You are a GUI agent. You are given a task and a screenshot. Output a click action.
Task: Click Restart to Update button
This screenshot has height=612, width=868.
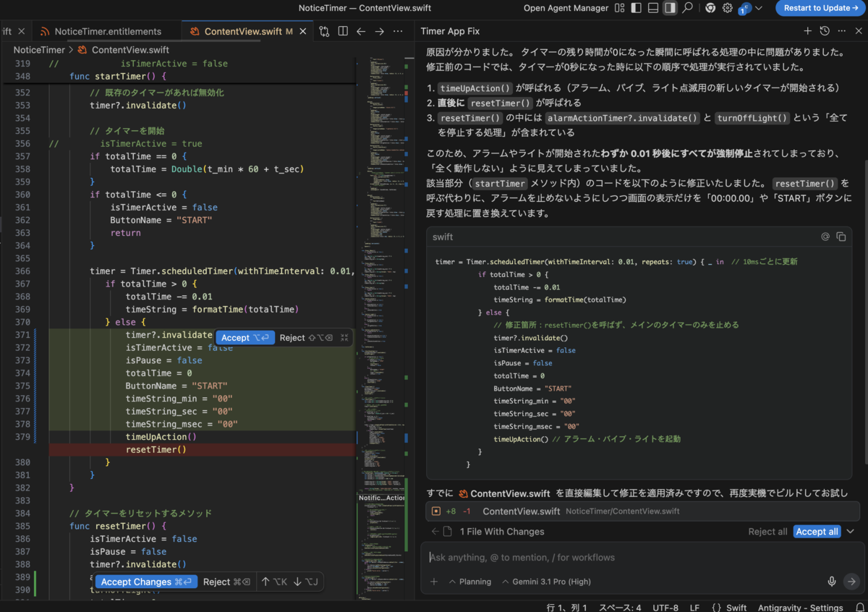[x=820, y=8]
